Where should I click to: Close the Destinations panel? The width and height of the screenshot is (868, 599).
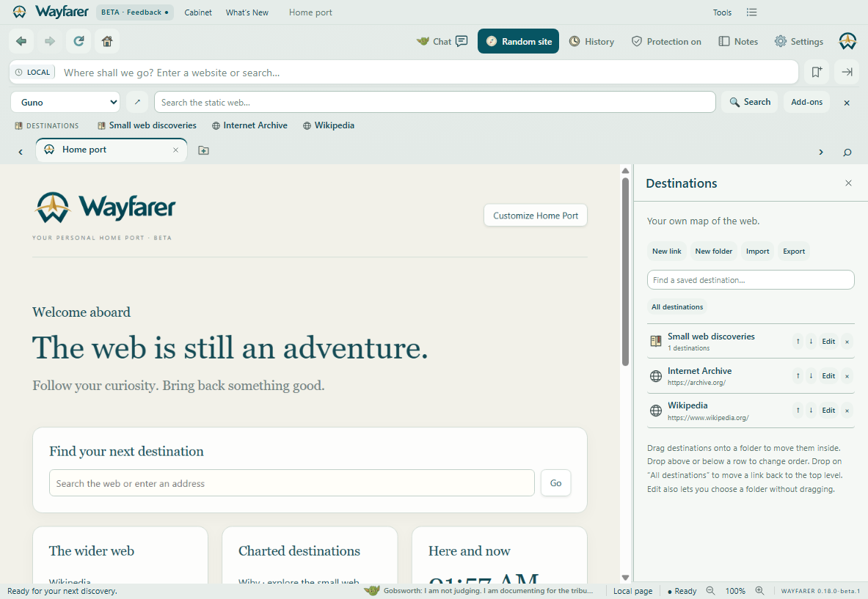pyautogui.click(x=848, y=183)
